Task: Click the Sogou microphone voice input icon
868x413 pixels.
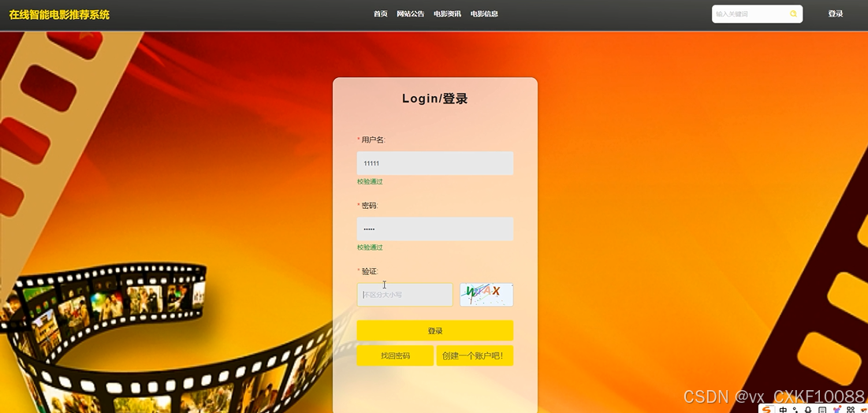Action: click(808, 410)
